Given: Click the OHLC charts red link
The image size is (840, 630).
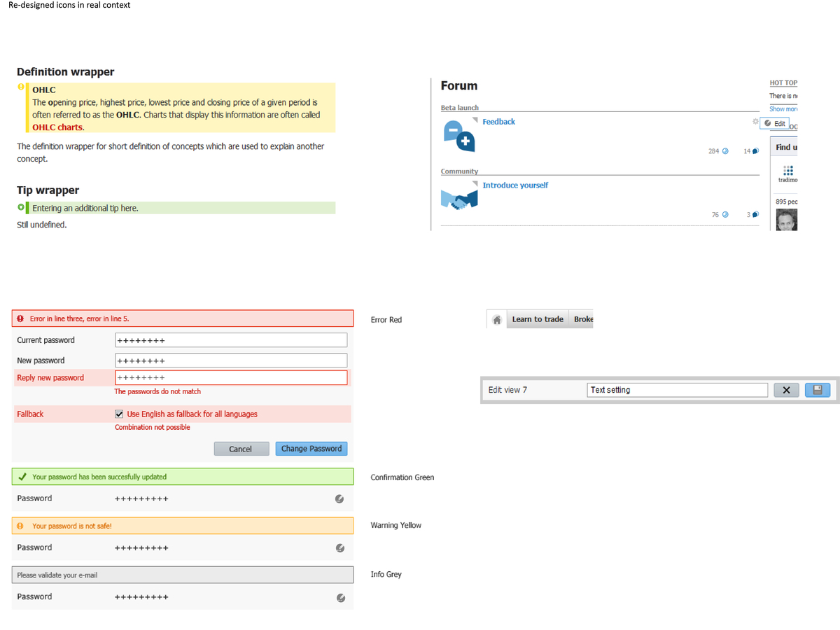Looking at the screenshot, I should [x=57, y=127].
